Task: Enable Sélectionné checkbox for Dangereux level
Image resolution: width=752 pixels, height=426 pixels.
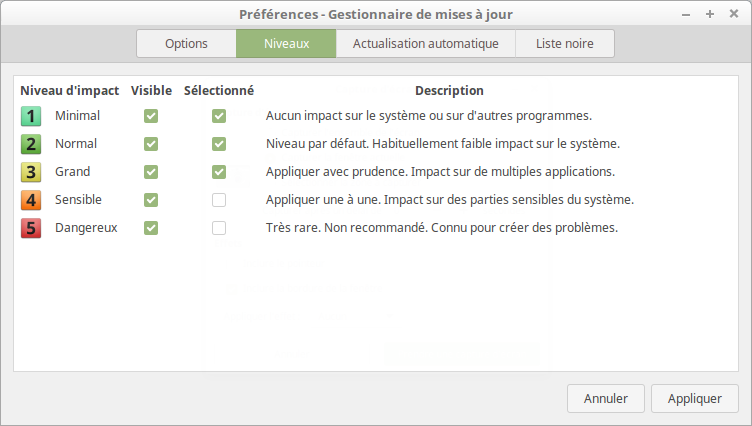Action: pyautogui.click(x=219, y=228)
